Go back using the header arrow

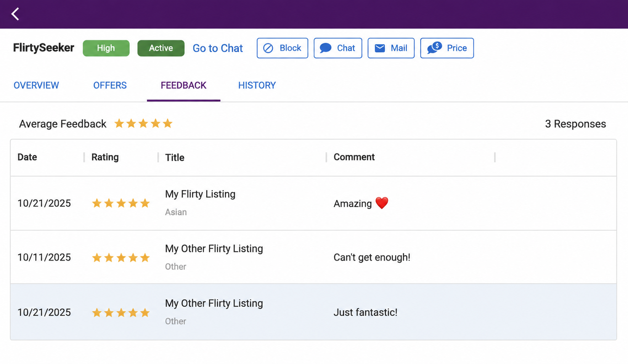pos(15,14)
